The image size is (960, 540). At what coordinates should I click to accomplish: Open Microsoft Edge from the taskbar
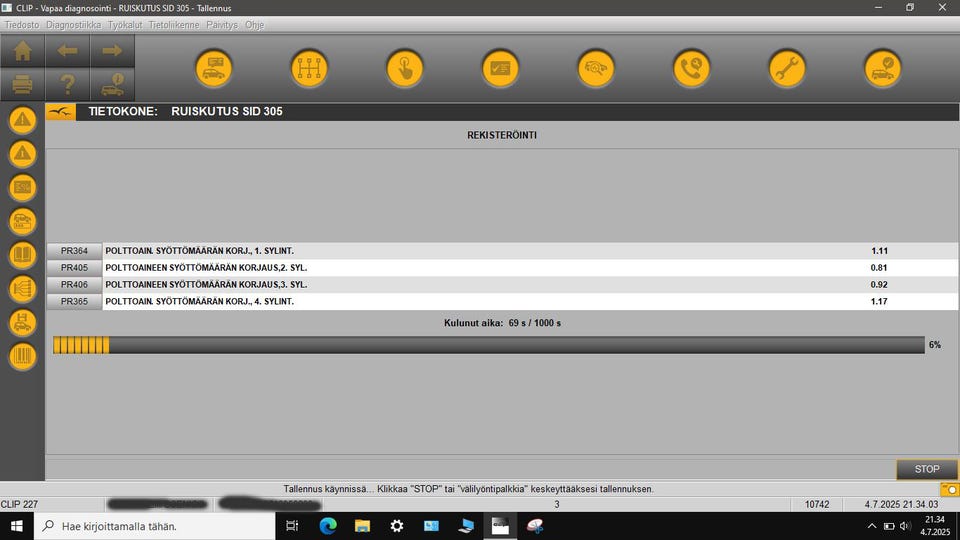(328, 526)
